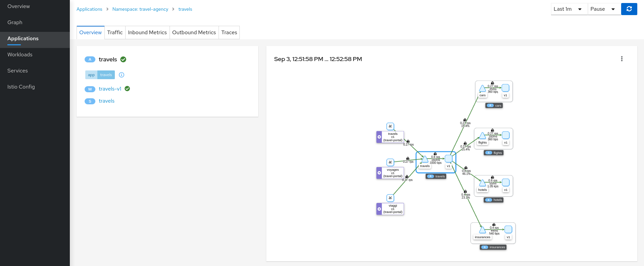Go to Istio Config in sidebar

coord(21,87)
